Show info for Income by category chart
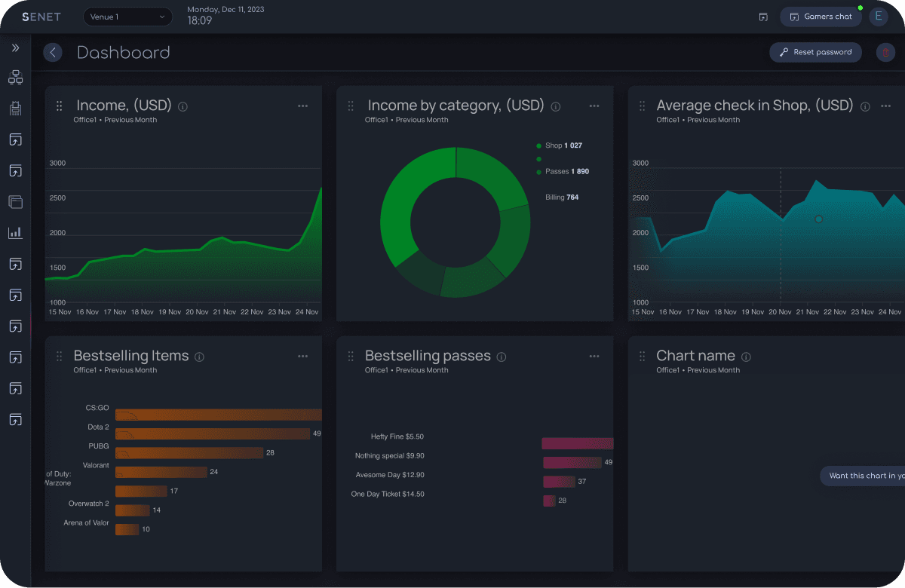 (556, 107)
